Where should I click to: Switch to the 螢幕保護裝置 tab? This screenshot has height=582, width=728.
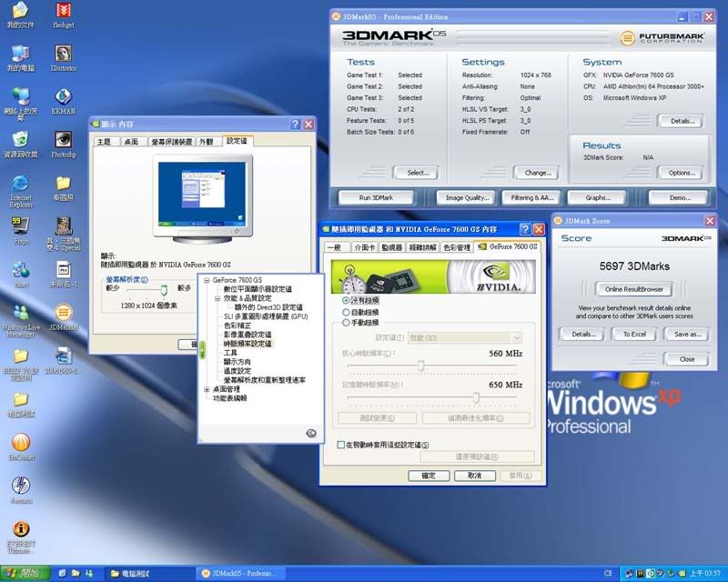(172, 142)
